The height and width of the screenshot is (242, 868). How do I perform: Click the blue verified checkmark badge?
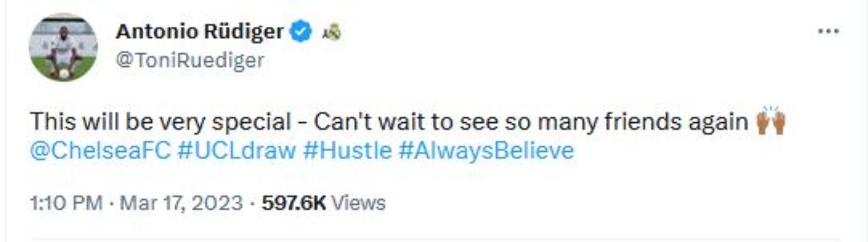[x=302, y=32]
